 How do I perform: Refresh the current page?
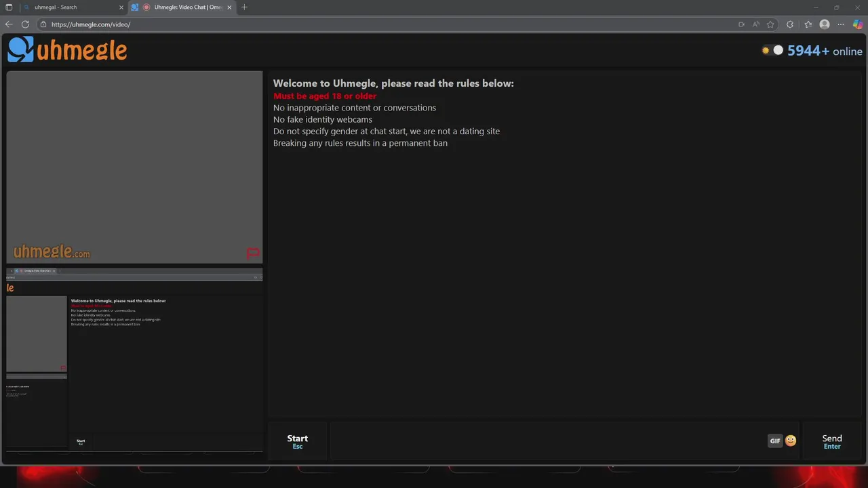tap(25, 24)
